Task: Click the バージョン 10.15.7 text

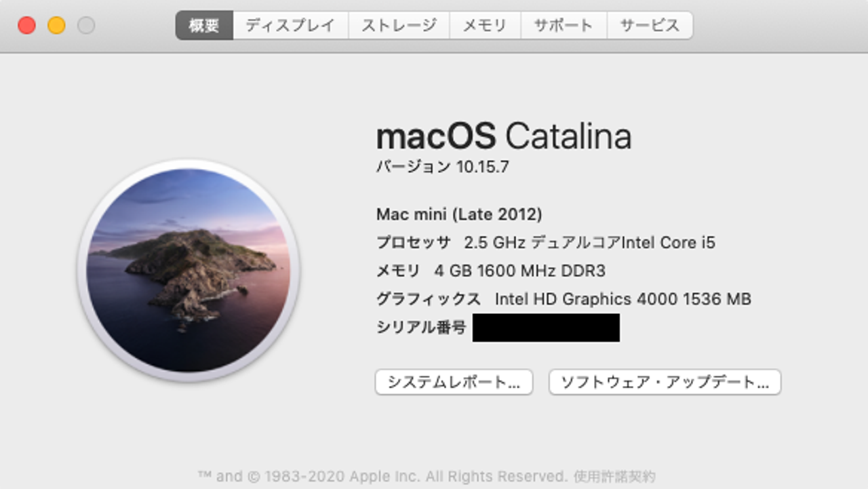Action: 442,167
